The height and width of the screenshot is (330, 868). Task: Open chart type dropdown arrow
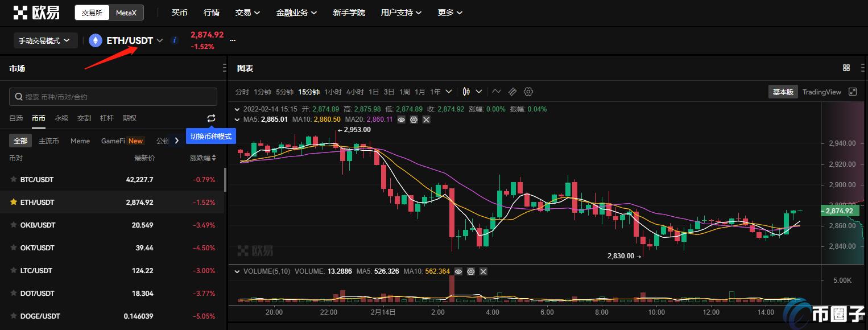[x=479, y=92]
